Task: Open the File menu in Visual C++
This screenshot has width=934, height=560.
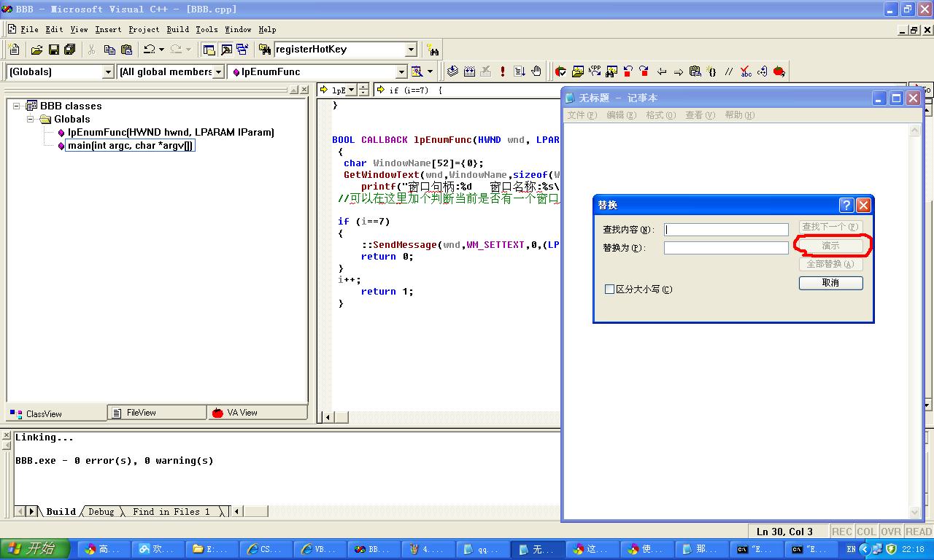Action: (30, 29)
